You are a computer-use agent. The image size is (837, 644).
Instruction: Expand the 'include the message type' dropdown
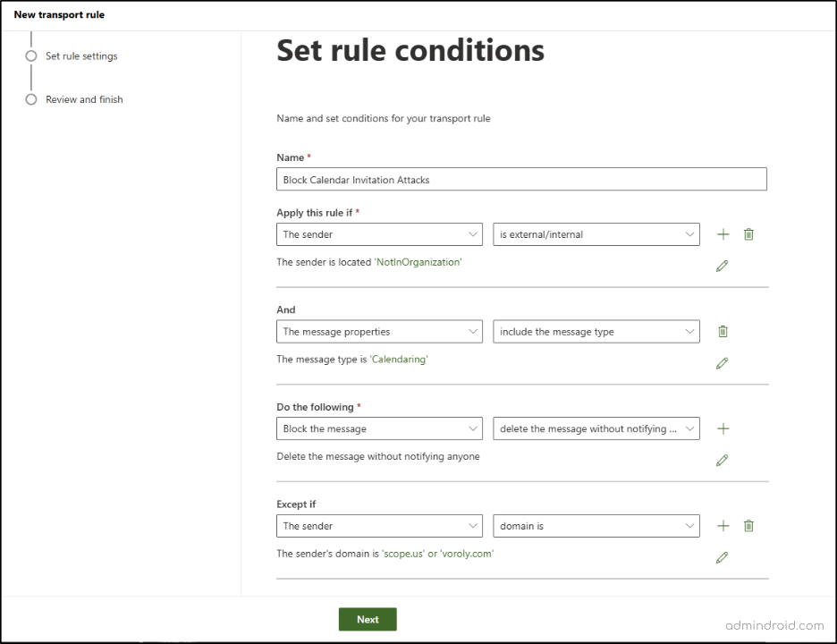coord(596,331)
